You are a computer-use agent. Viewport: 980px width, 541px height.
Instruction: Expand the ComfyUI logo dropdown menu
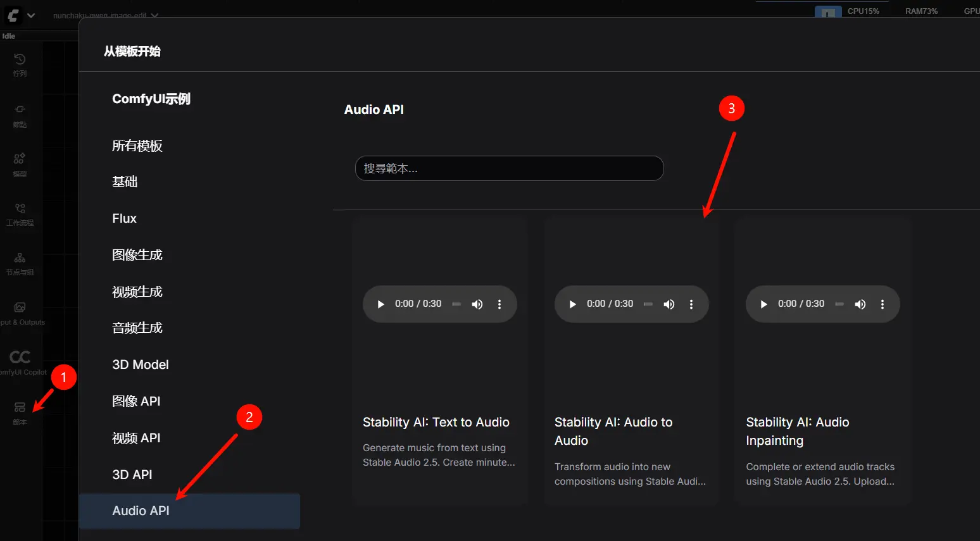[30, 15]
